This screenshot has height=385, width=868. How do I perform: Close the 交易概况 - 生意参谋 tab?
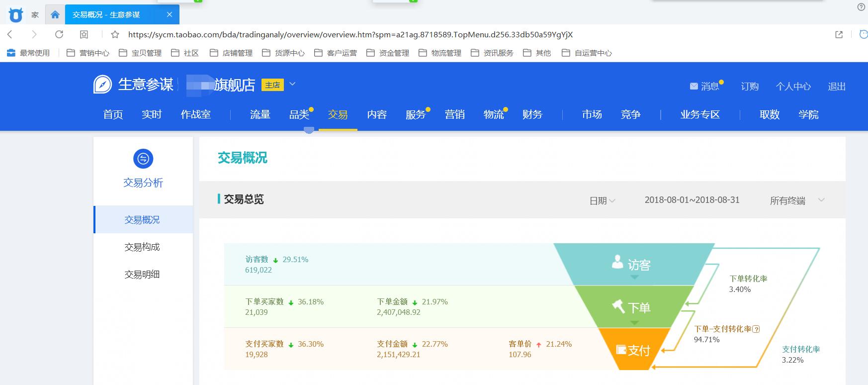pyautogui.click(x=170, y=14)
